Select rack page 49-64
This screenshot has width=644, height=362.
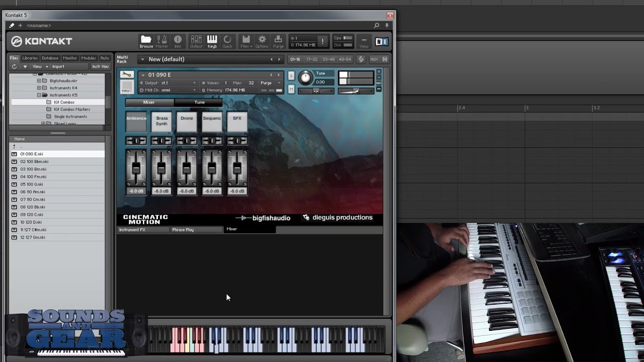pos(345,59)
